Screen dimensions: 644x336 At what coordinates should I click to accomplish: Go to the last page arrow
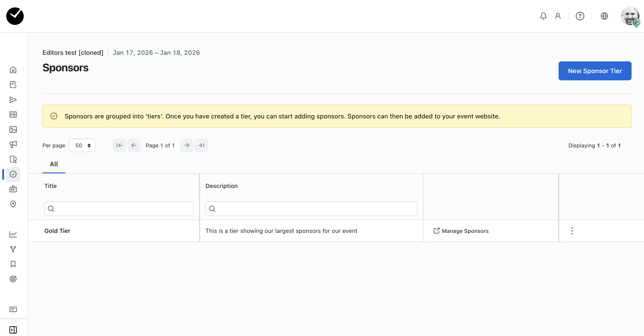point(201,145)
